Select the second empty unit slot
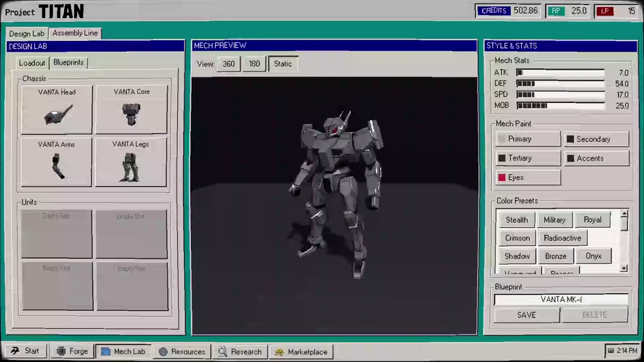Screen dimensions: 644x362 click(132, 234)
